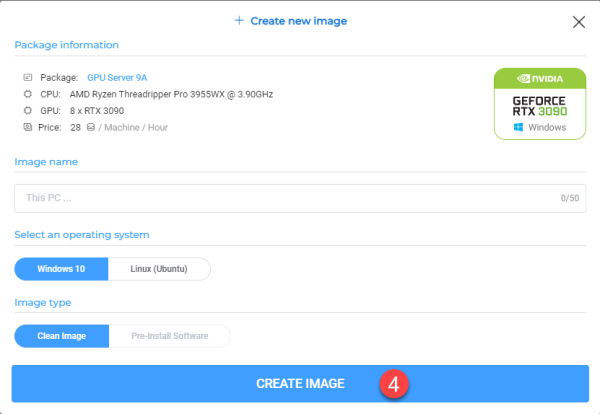This screenshot has height=414, width=600.
Task: Click the Price row icon
Action: tap(28, 128)
